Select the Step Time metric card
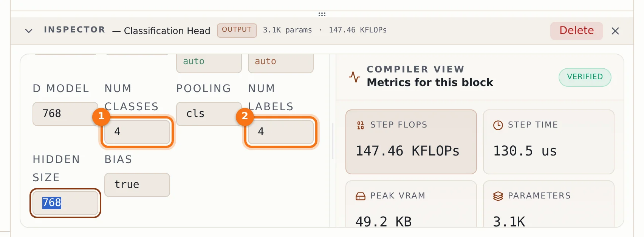 (548, 142)
